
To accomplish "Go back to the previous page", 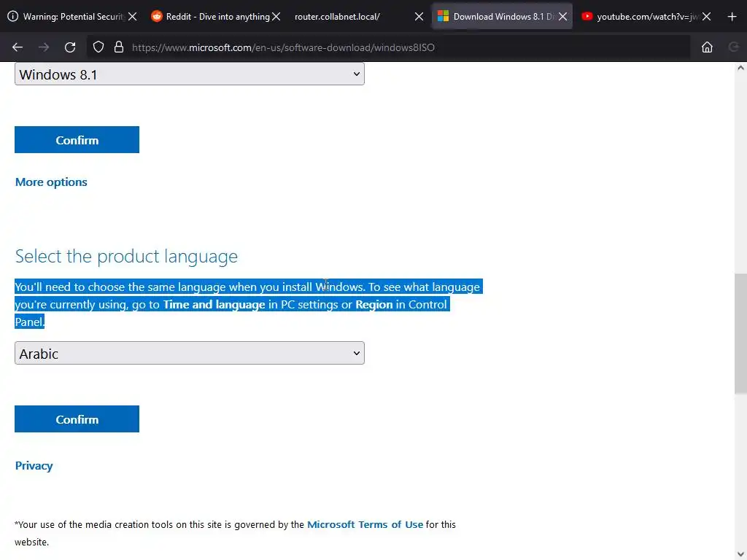I will click(x=18, y=47).
